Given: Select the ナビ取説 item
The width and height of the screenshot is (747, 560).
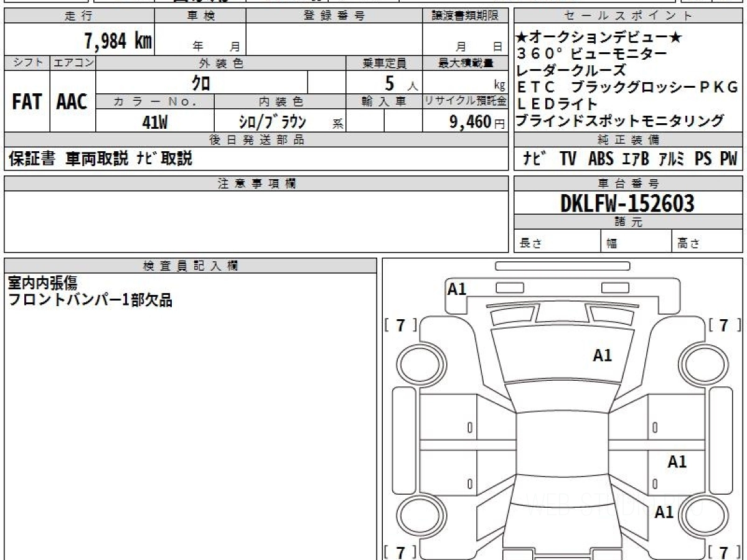Looking at the screenshot, I should 164,159.
